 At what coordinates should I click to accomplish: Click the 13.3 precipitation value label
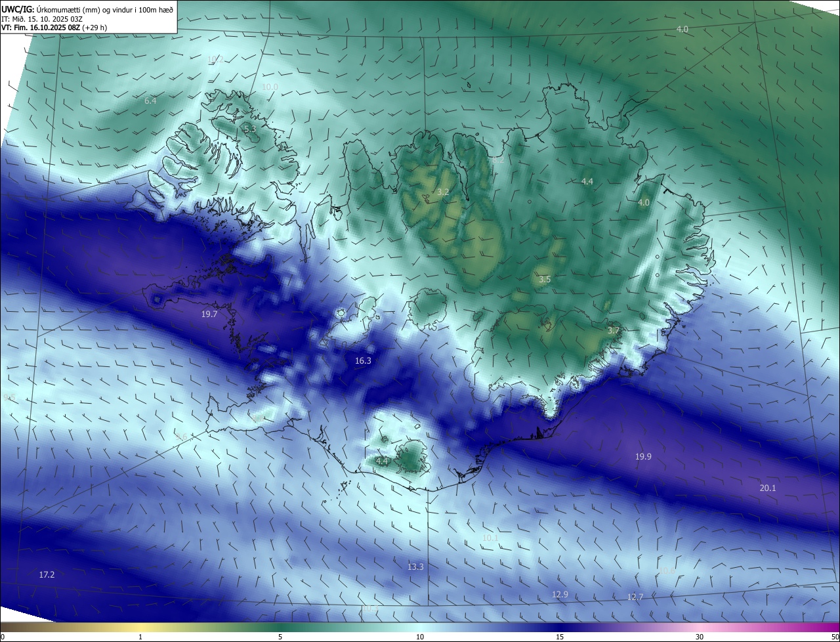click(415, 567)
